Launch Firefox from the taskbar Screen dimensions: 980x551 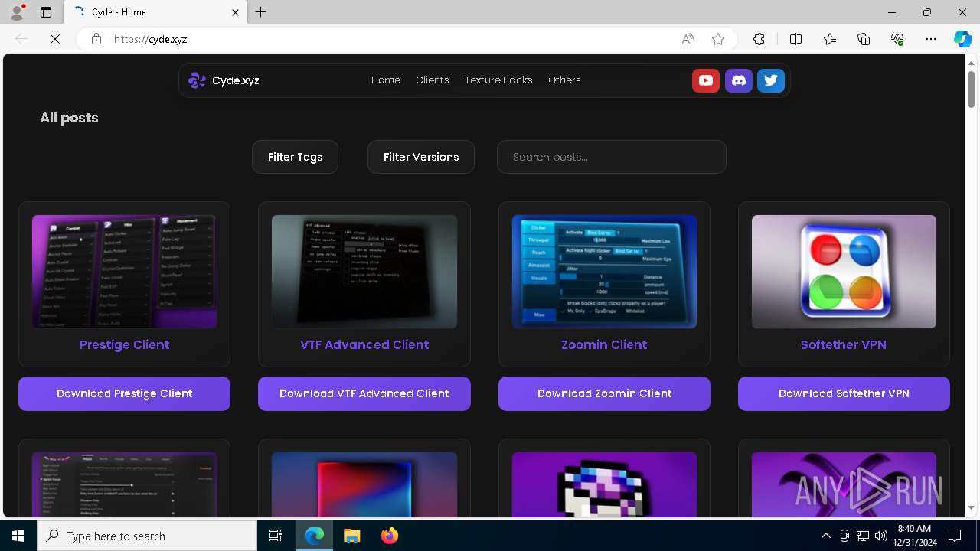point(389,536)
